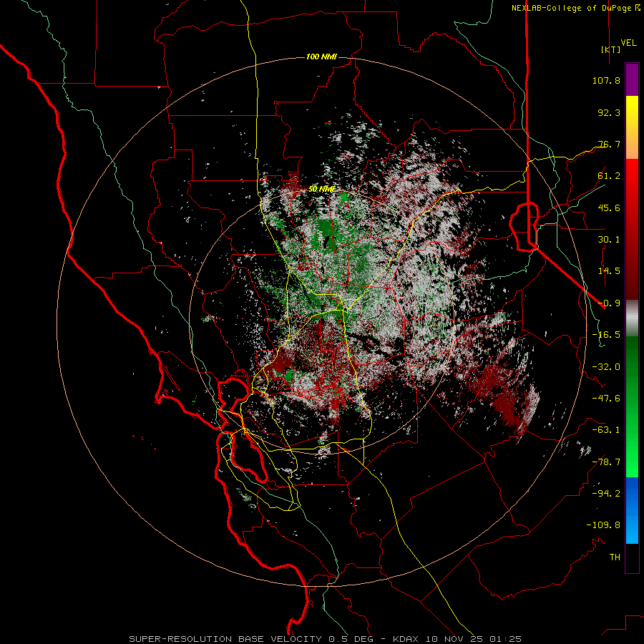Click the -78.7 velocity scale value

click(x=606, y=462)
